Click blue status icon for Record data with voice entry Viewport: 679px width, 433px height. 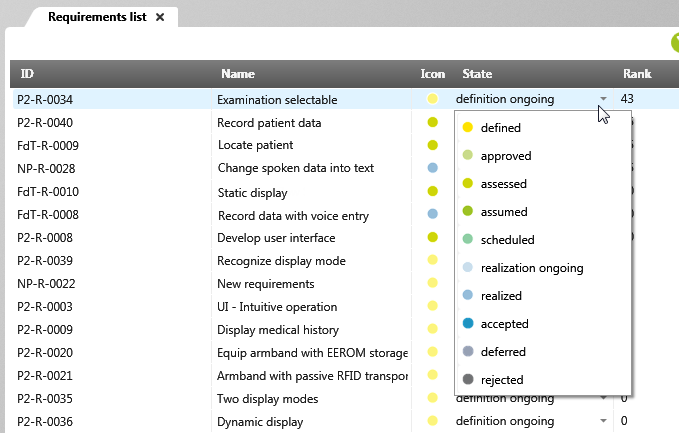coord(433,214)
